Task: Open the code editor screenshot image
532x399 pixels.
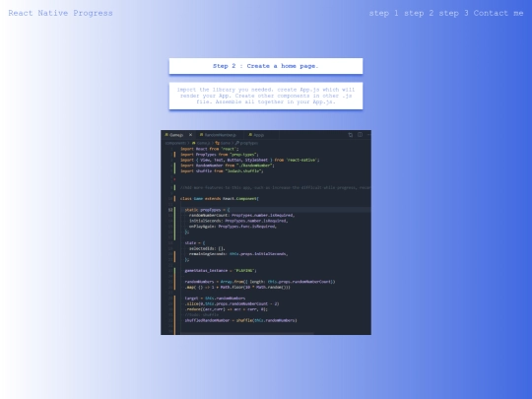Action: coord(266,233)
